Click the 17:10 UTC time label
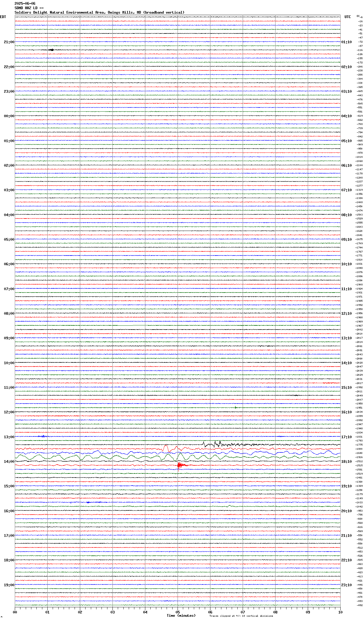Image resolution: width=364 pixels, height=620 pixels. [x=347, y=437]
